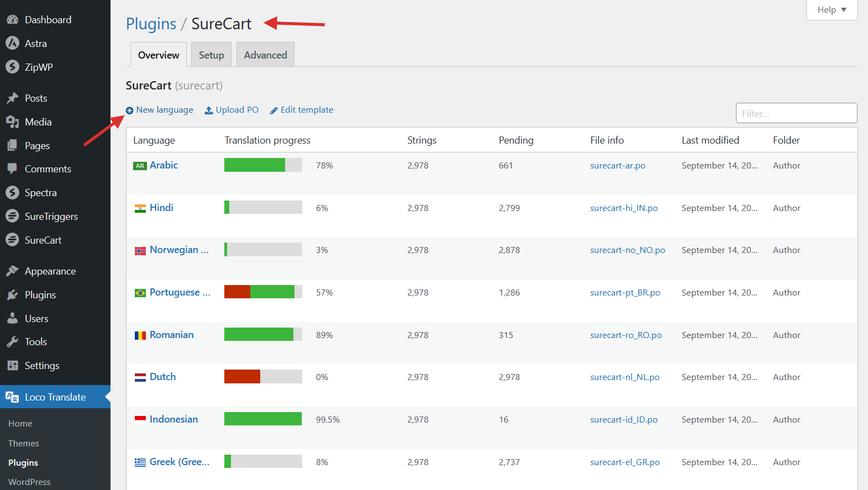Click the Settings sliders icon
The width and height of the screenshot is (868, 490).
[12, 366]
